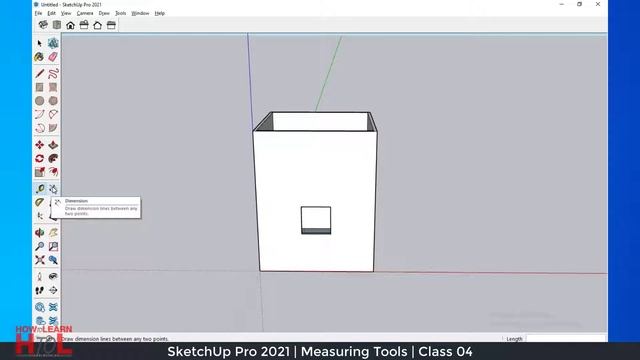
Task: Select the Axes tool
Action: 40,216
